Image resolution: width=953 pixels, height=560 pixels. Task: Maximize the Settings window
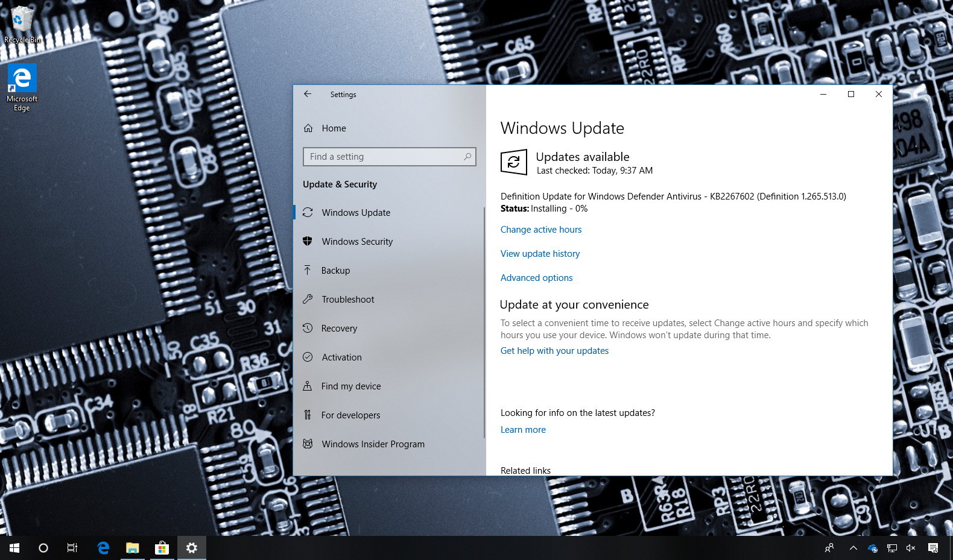[851, 94]
